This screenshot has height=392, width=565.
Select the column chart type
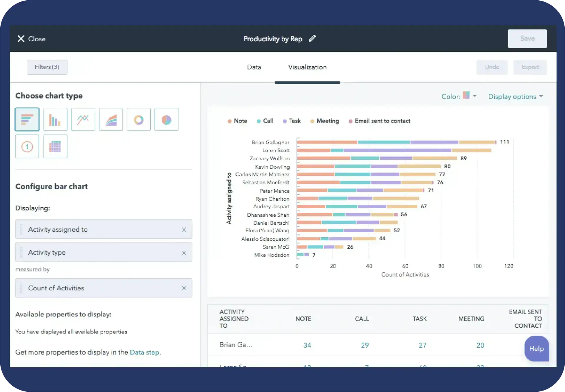[55, 119]
